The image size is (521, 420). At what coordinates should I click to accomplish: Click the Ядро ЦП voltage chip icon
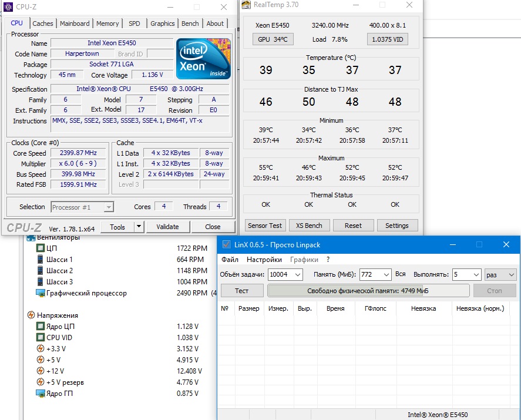[x=40, y=326]
